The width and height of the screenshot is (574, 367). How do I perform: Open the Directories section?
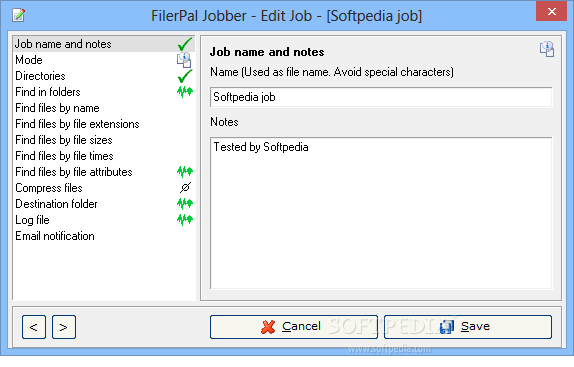(x=104, y=76)
